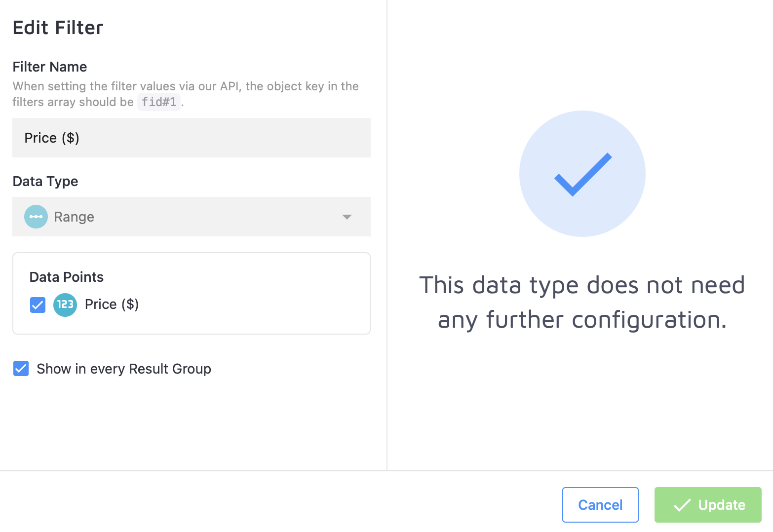Click the Price ($) label beside the 123 icon

[112, 304]
